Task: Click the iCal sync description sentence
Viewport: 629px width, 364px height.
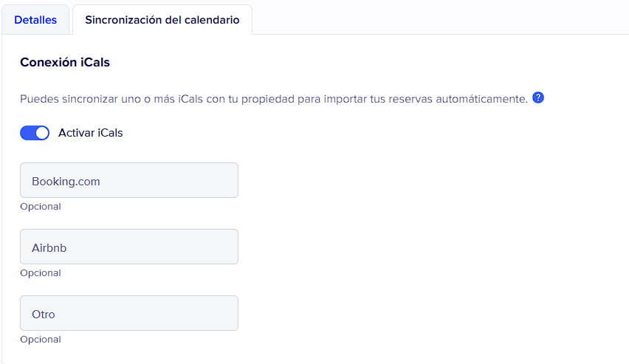Action: point(273,99)
